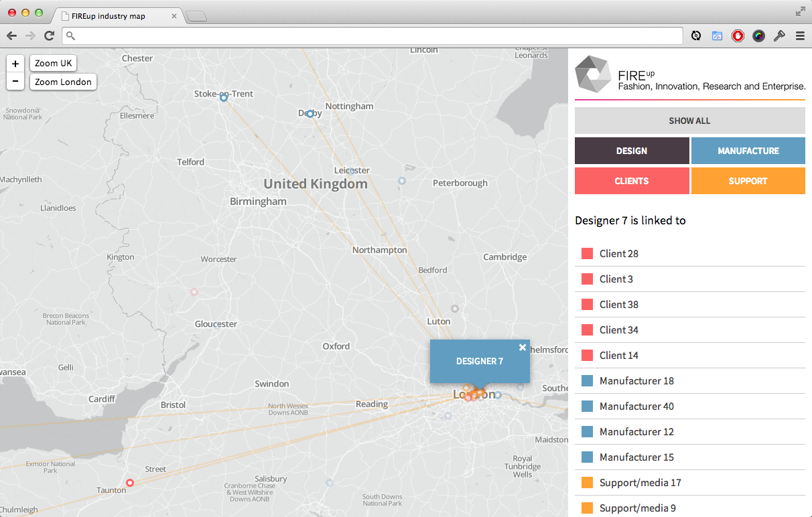
Task: Filter map by Clients category
Action: click(x=632, y=181)
